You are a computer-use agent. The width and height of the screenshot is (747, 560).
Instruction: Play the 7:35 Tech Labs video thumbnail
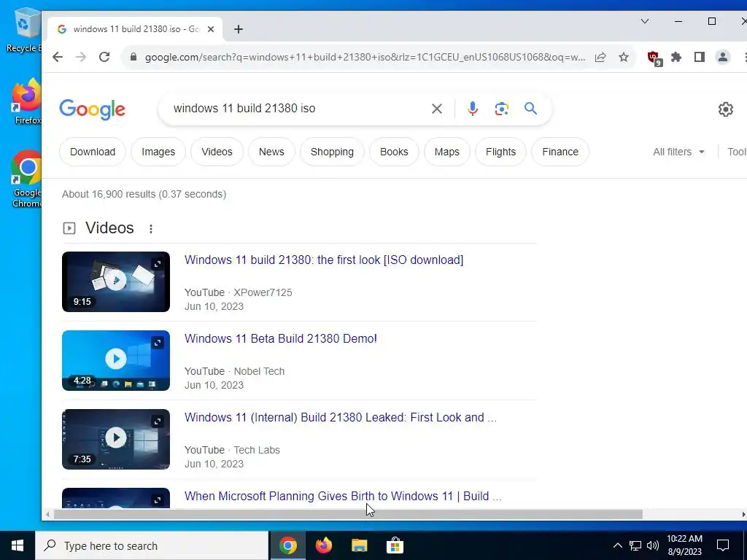click(116, 439)
